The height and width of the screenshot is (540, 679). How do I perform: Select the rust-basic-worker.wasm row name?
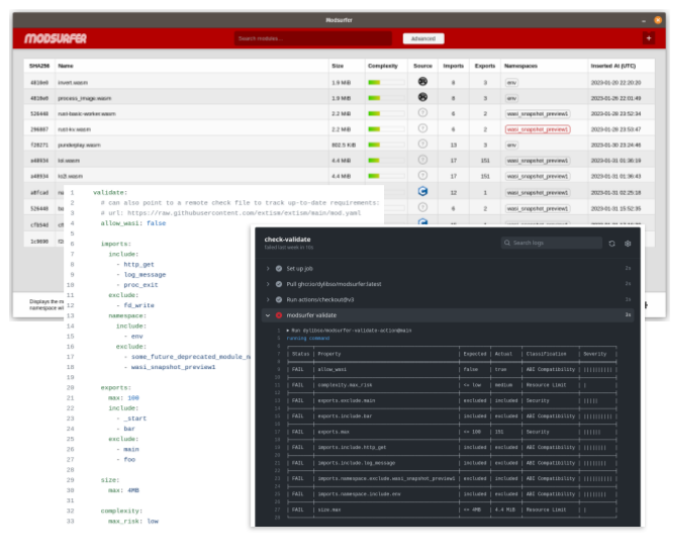pos(87,113)
